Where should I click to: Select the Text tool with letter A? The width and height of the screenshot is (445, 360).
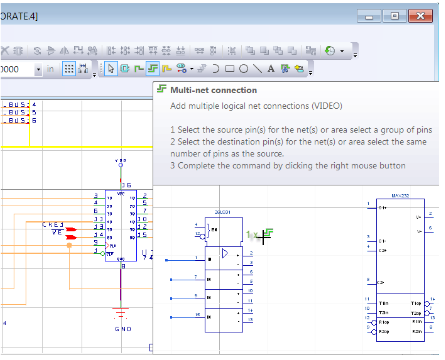[x=271, y=69]
